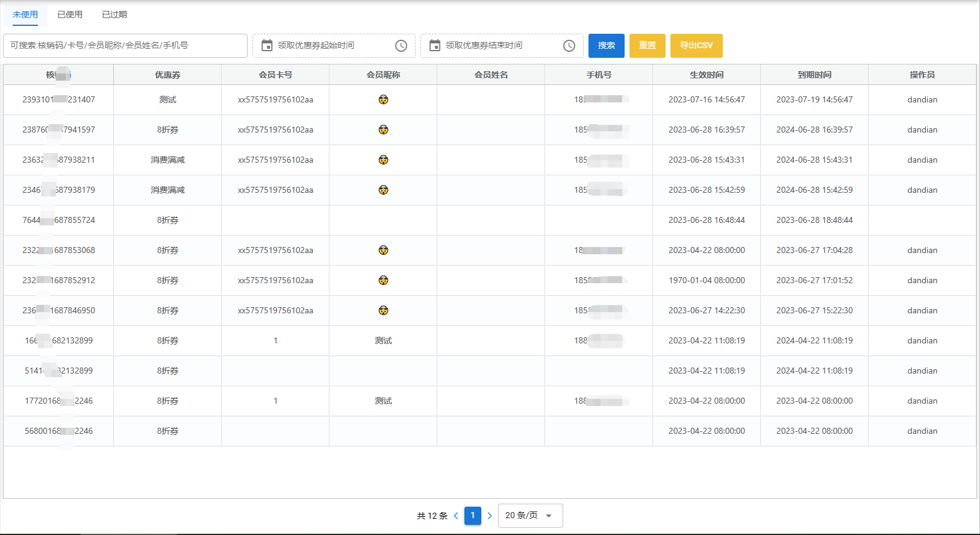
Task: Click emoji nickname in 2023-06-27 17:04:28 expiry row
Action: pos(384,250)
